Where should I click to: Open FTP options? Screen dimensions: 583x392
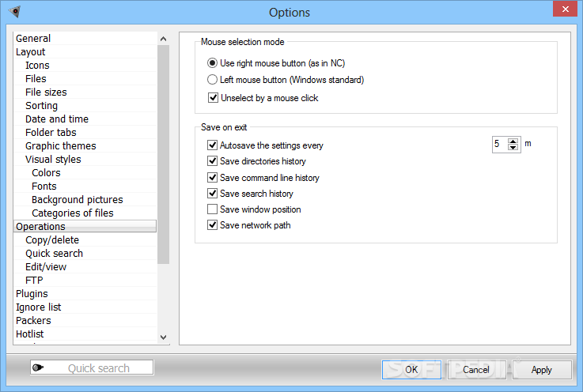(x=85, y=280)
